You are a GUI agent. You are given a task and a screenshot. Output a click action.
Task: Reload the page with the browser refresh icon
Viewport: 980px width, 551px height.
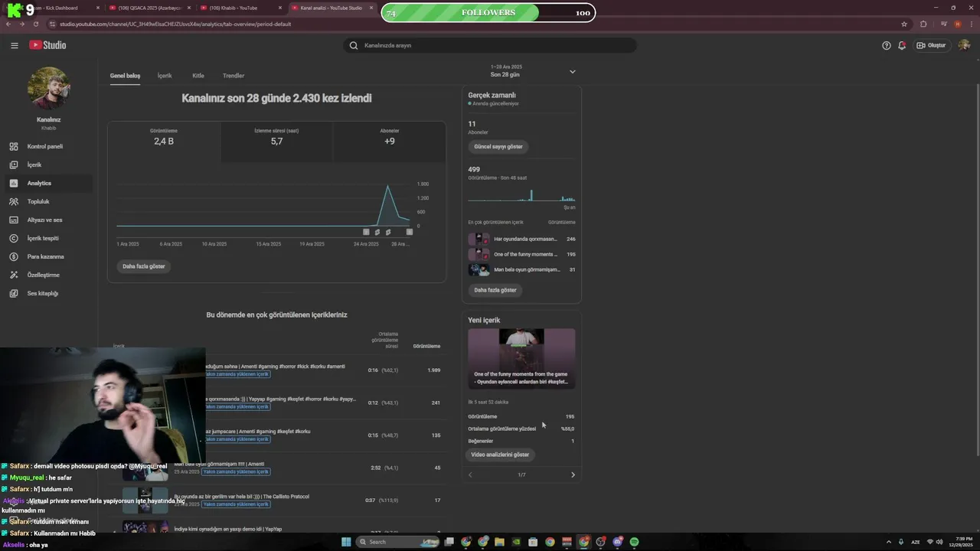click(x=36, y=24)
